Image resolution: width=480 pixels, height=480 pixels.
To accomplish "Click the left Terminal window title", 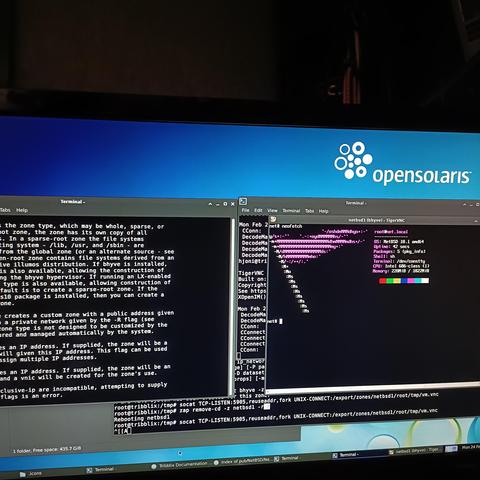I will click(73, 202).
